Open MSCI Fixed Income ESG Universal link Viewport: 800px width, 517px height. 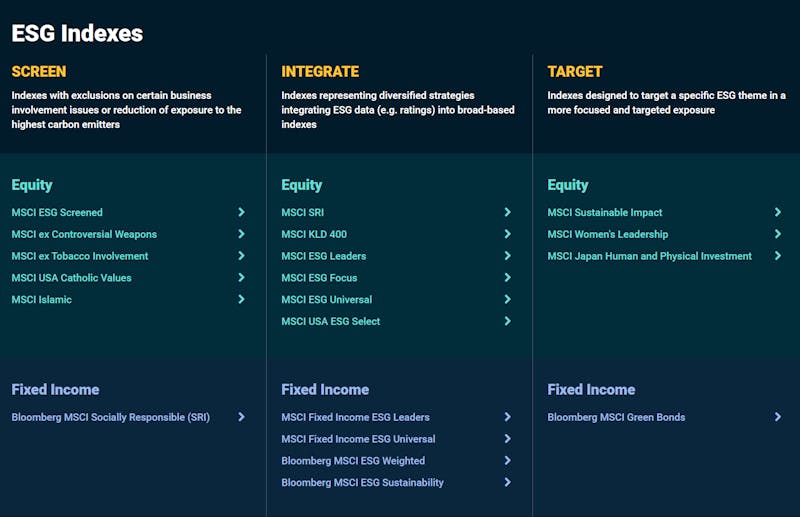[x=358, y=439]
